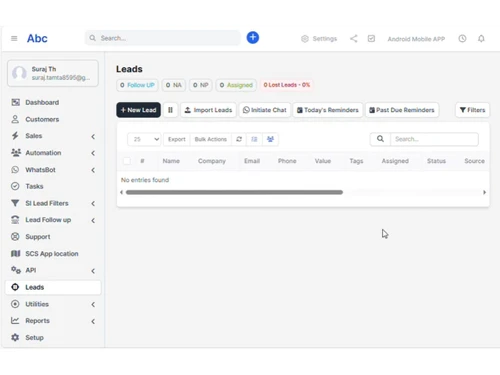
Task: Open Today's Reminders
Action: pyautogui.click(x=328, y=110)
